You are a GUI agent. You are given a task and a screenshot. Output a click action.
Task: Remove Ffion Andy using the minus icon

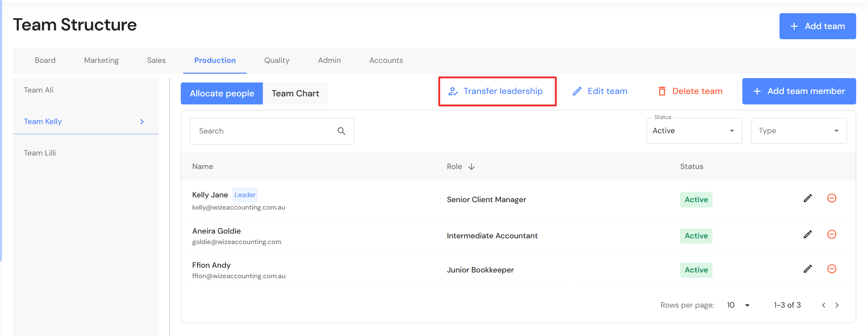point(832,269)
